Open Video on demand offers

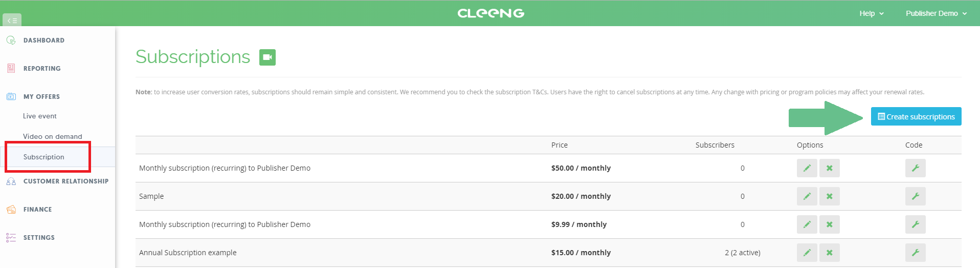tap(53, 136)
